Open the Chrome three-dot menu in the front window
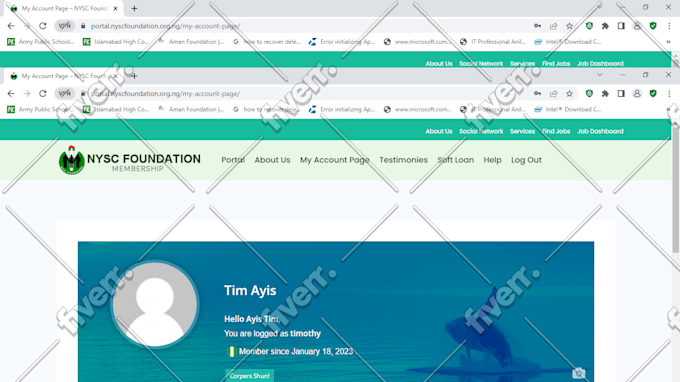The height and width of the screenshot is (382, 680). click(669, 94)
